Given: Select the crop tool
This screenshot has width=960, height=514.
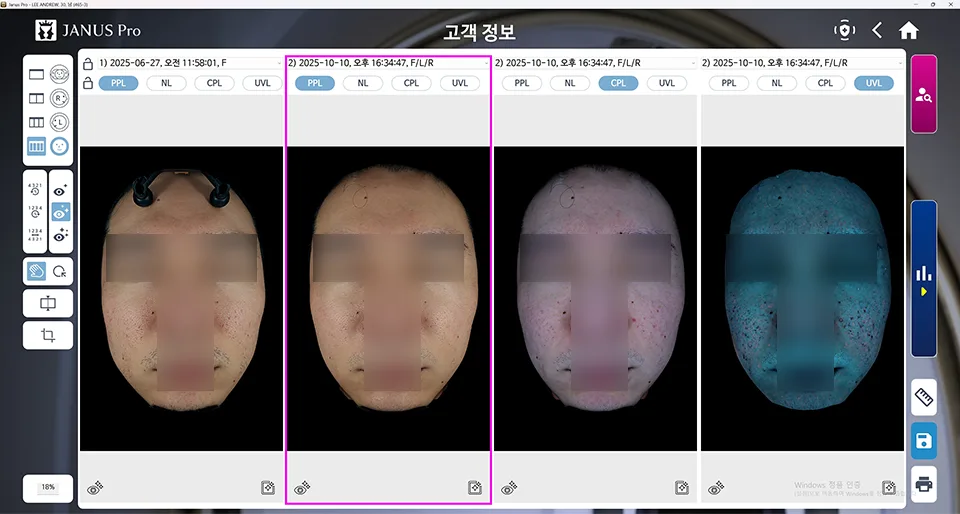Looking at the screenshot, I should (x=48, y=335).
